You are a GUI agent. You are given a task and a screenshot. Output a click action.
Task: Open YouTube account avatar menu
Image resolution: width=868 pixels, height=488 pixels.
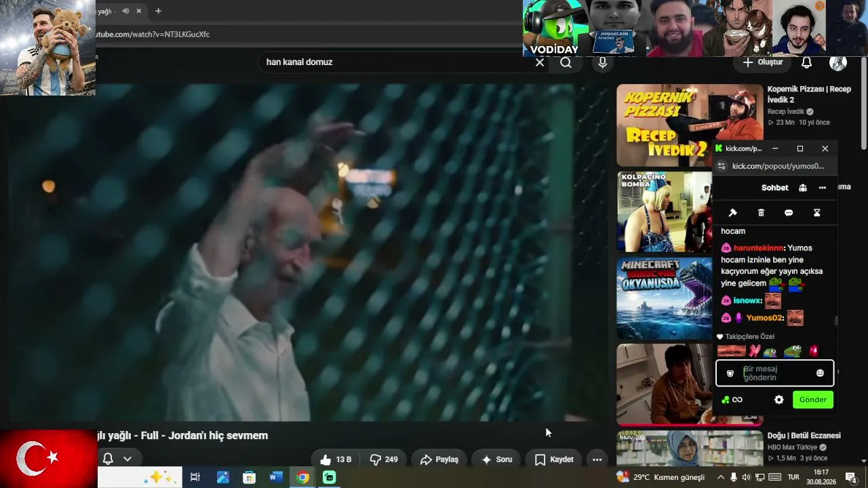(x=838, y=62)
